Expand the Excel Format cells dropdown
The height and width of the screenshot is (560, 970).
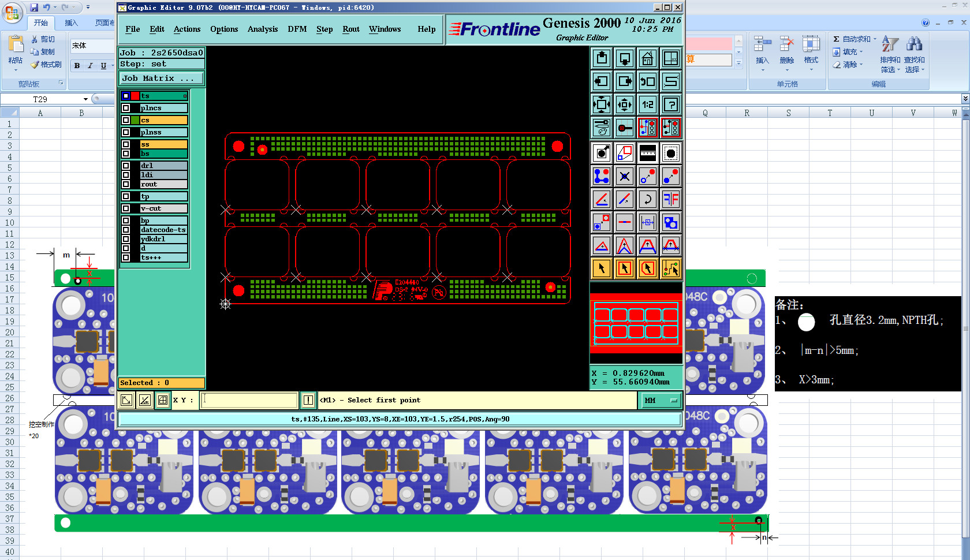click(811, 70)
